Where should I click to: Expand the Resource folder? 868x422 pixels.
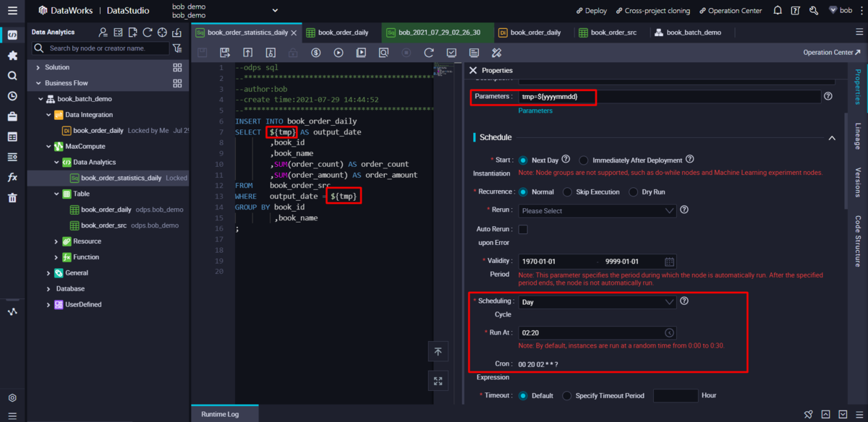click(x=57, y=241)
